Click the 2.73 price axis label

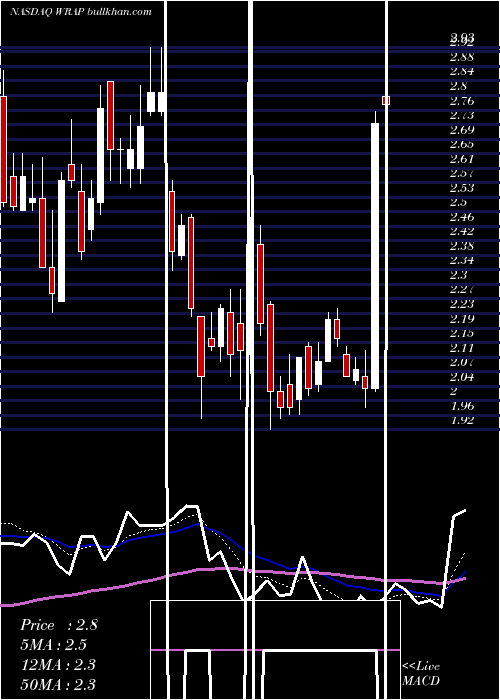[462, 115]
